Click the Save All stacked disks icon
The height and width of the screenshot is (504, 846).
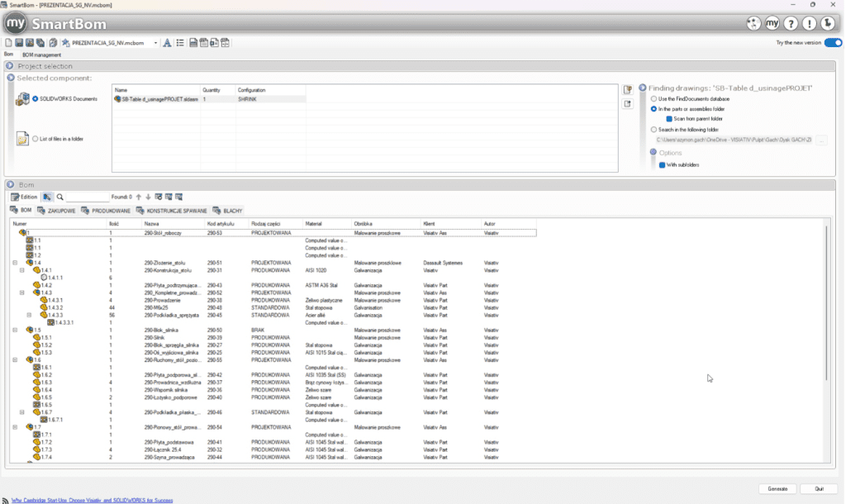coord(40,43)
